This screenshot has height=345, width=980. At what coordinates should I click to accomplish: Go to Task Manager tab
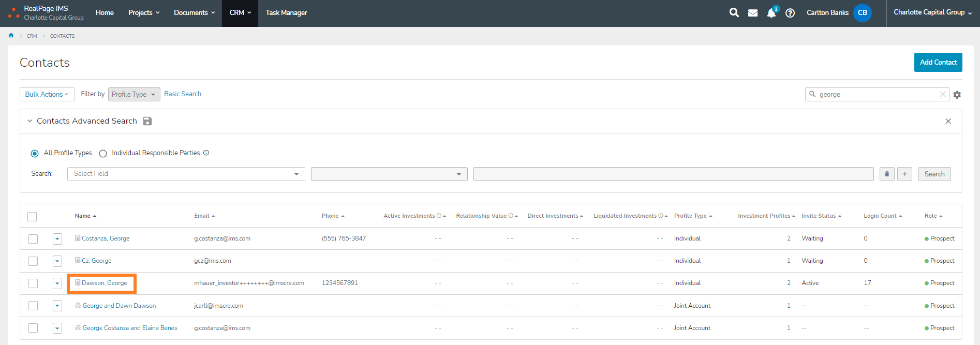(286, 13)
